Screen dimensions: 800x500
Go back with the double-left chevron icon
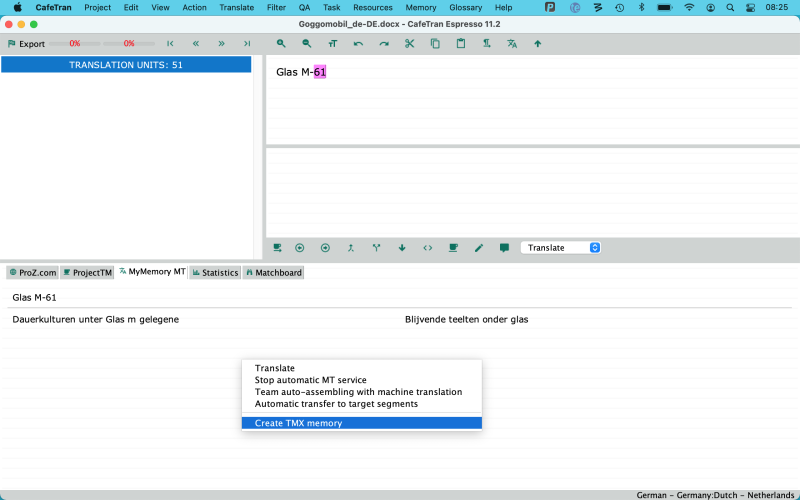tap(196, 44)
